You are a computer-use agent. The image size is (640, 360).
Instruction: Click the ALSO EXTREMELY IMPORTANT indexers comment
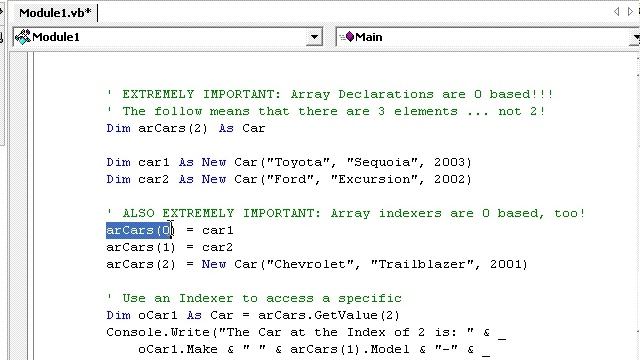(x=346, y=213)
